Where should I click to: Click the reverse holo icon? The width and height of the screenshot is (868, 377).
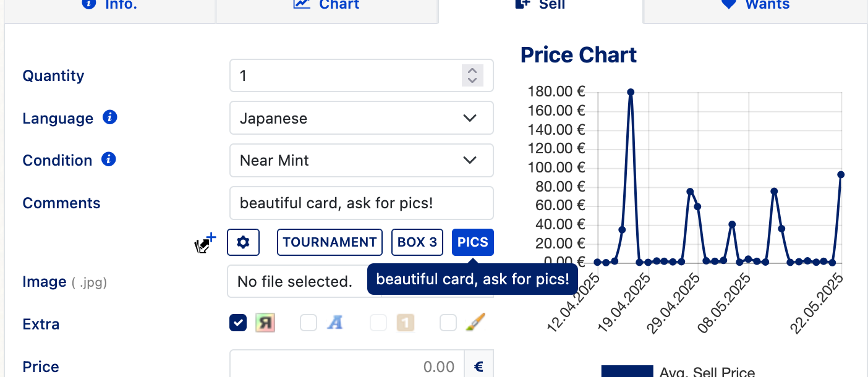[265, 322]
